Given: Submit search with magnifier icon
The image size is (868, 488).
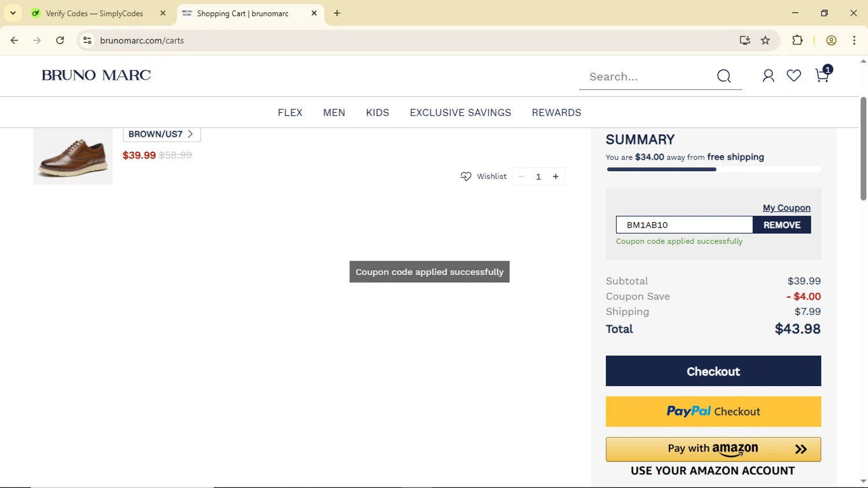Looking at the screenshot, I should 724,76.
